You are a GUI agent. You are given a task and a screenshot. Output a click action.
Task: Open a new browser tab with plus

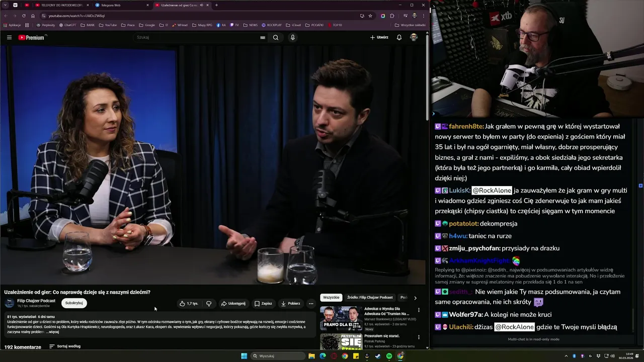tap(216, 5)
